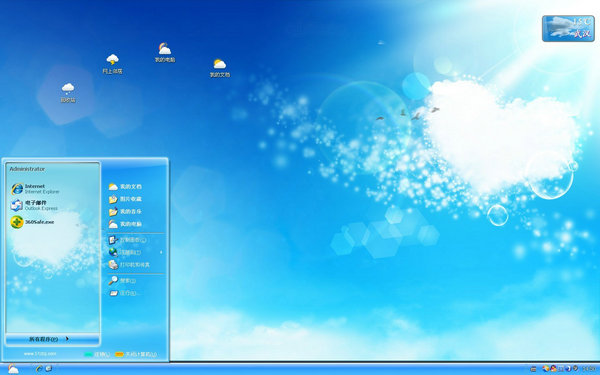
Task: Open Control Panel from the Start menu
Action: [x=127, y=240]
